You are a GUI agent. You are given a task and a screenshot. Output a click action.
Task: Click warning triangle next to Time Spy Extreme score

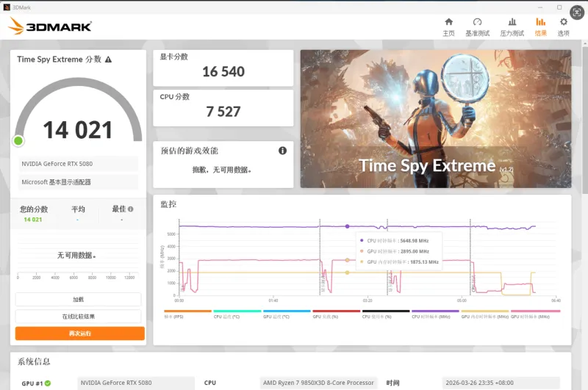point(108,59)
